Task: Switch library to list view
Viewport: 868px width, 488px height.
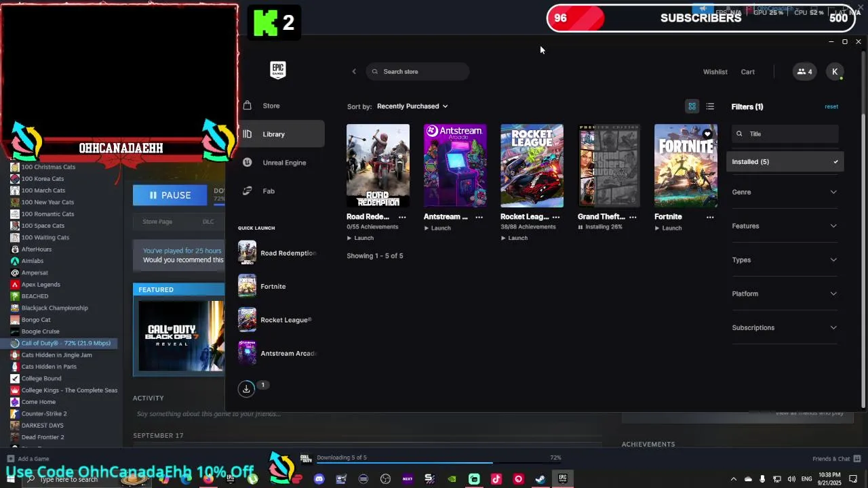Action: [x=710, y=106]
